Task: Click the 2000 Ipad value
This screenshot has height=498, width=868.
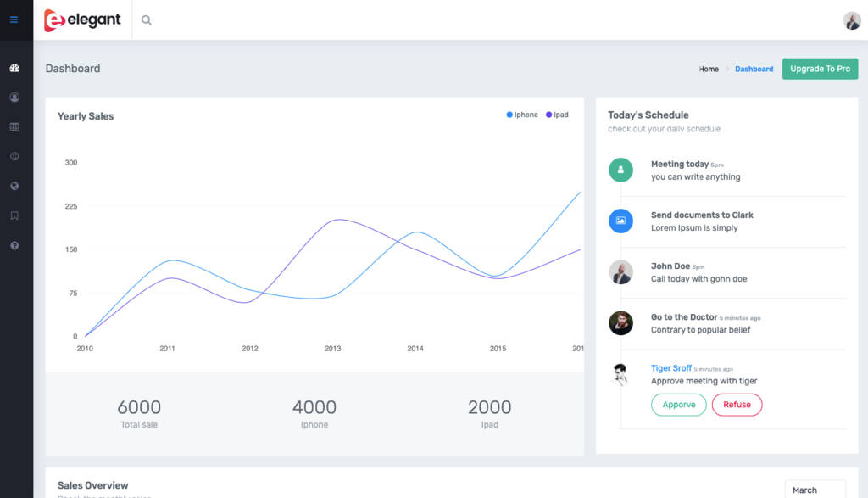Action: (489, 407)
